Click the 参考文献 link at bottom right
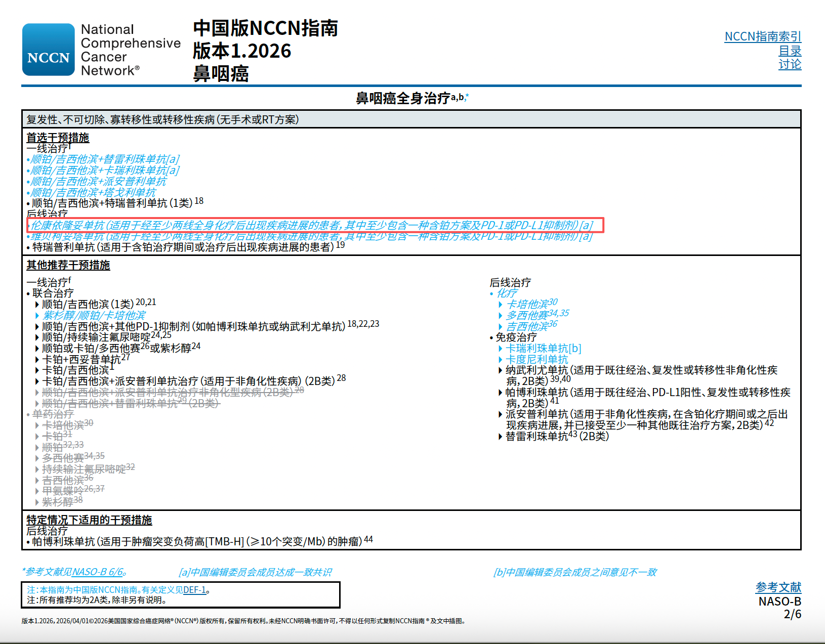 click(778, 587)
